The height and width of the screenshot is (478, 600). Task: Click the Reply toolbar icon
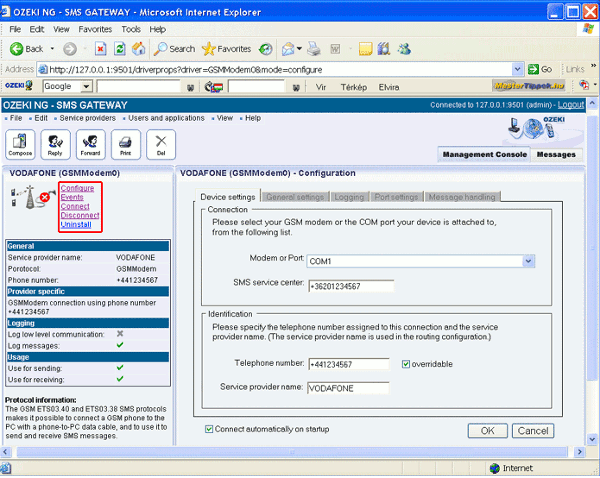[x=55, y=144]
